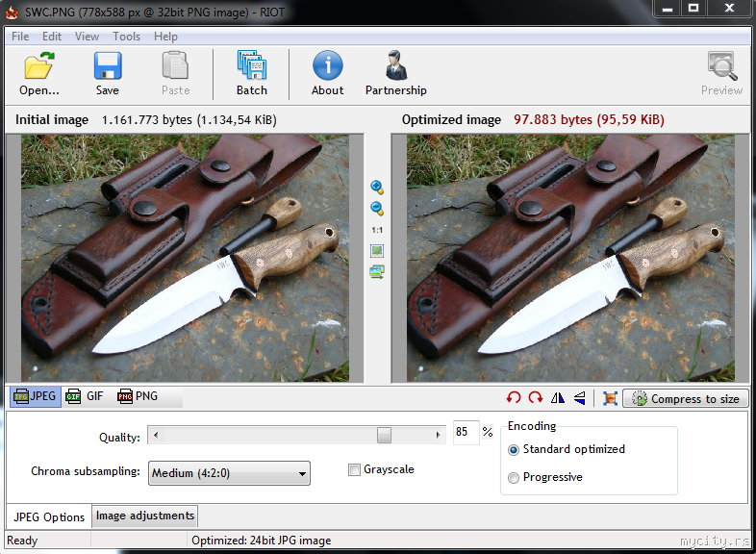Click the Paste clipboard icon
Viewport: 756px width, 554px height.
[175, 65]
